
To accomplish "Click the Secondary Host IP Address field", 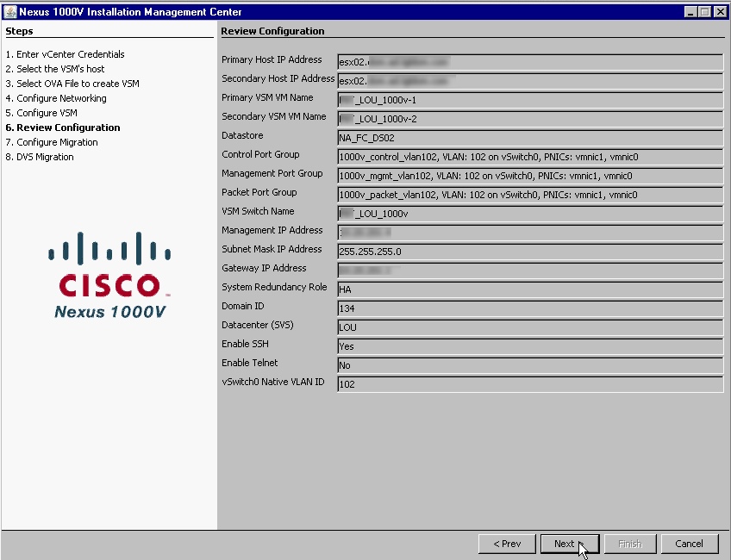I will 530,81.
